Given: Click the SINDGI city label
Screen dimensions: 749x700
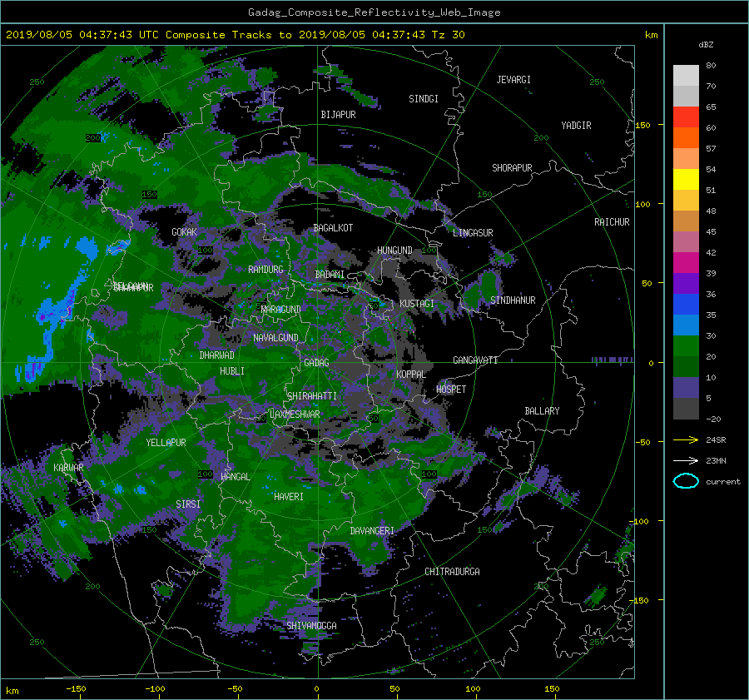Looking at the screenshot, I should pyautogui.click(x=424, y=99).
